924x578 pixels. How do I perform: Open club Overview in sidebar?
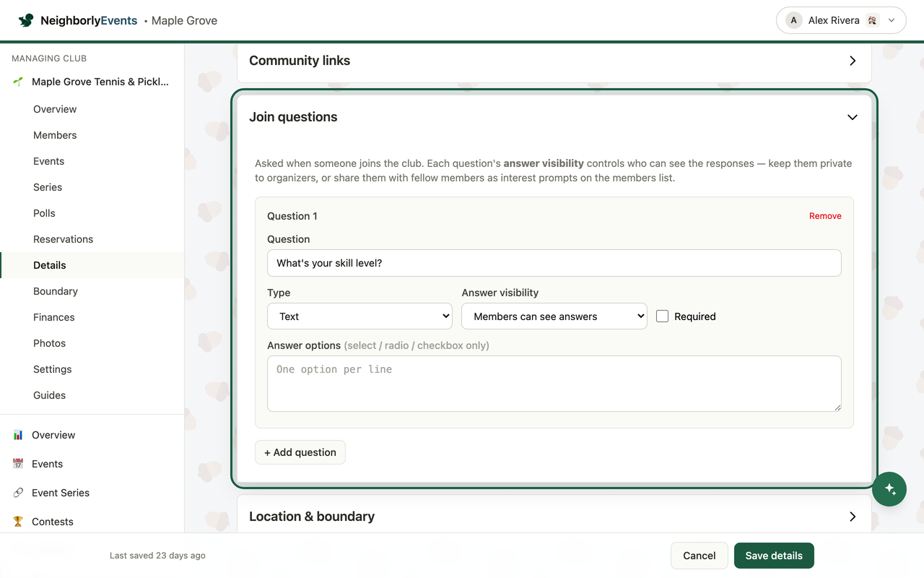pyautogui.click(x=55, y=109)
